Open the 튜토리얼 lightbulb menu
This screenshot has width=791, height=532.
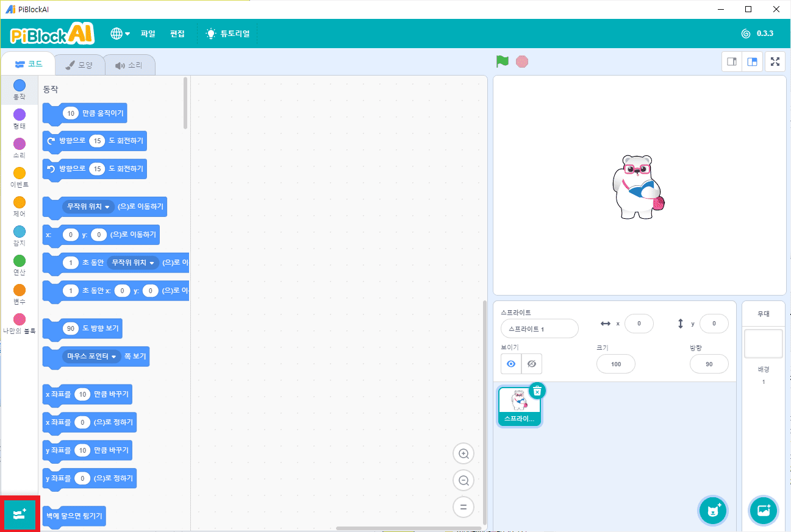(x=227, y=34)
